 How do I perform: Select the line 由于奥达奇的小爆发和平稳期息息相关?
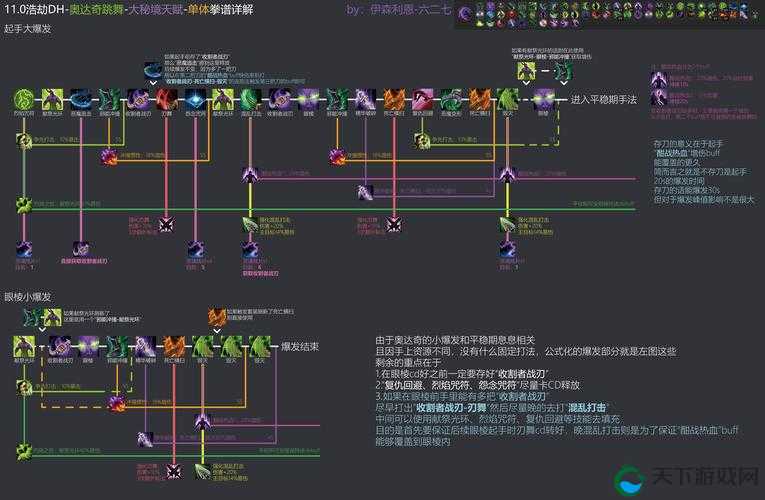point(455,340)
